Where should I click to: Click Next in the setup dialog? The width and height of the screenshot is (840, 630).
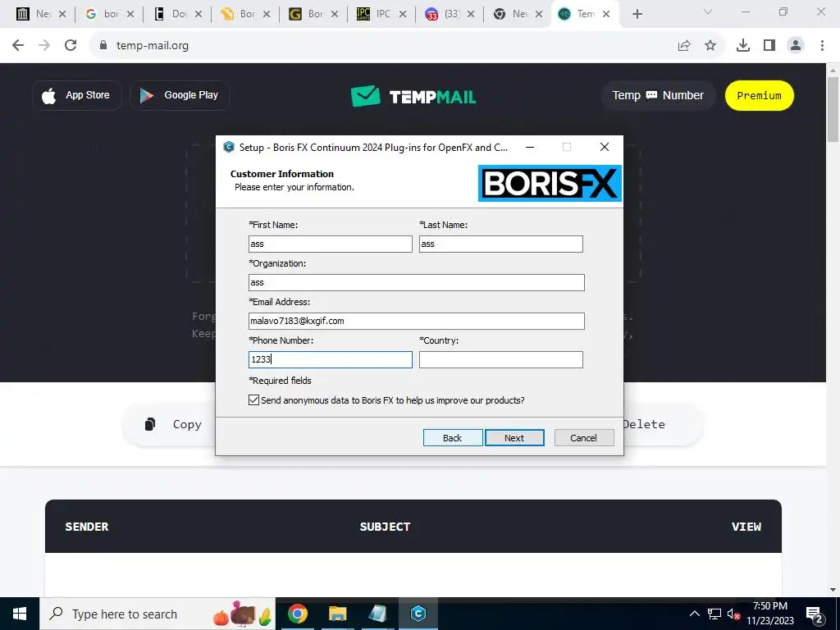tap(514, 438)
